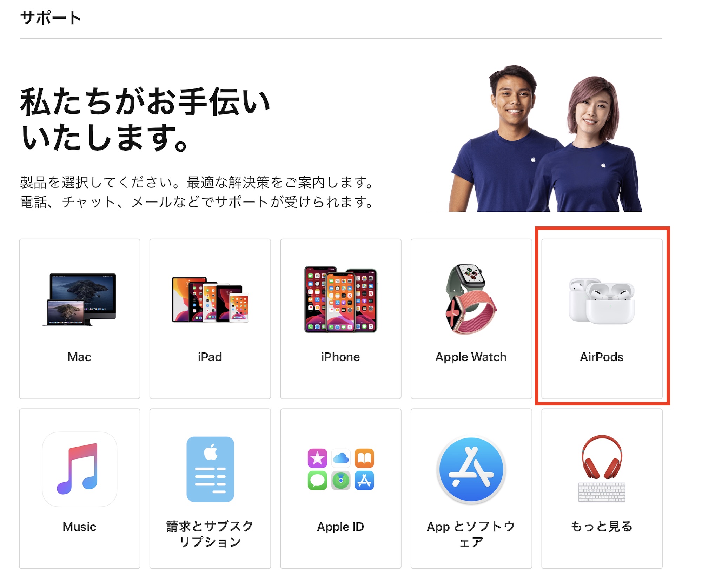Choose the iPhone product icon
Viewport: 702px width, 588px height.
[x=340, y=299]
